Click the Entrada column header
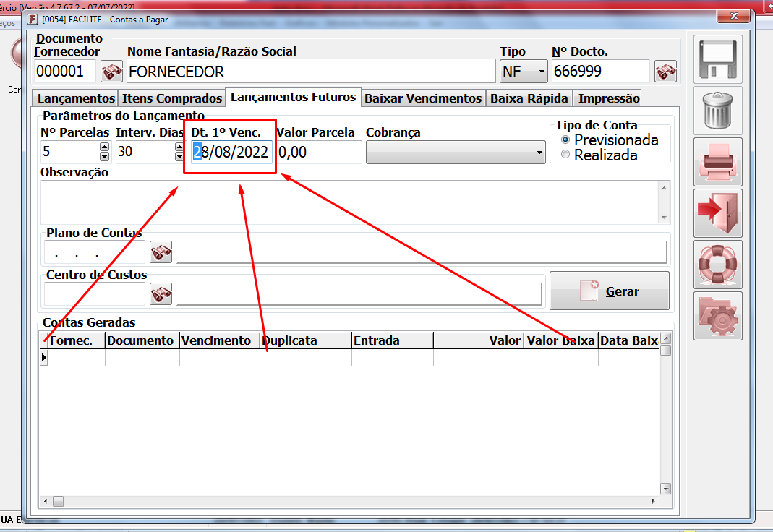The height and width of the screenshot is (532, 773). tap(393, 340)
